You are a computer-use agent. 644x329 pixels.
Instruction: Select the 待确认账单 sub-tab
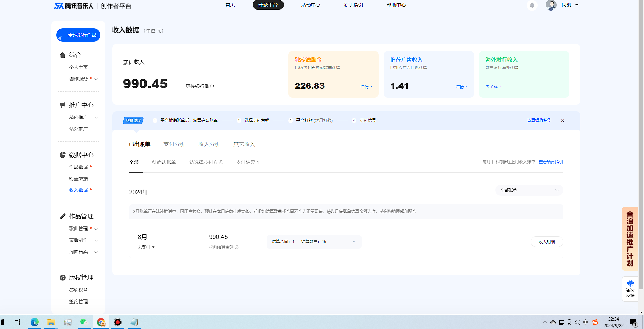pos(164,162)
